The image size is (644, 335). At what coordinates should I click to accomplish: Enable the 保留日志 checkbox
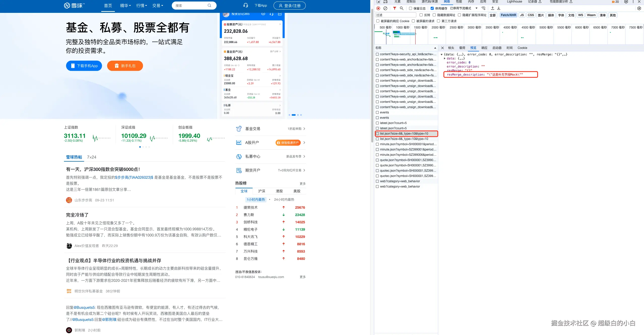411,8
